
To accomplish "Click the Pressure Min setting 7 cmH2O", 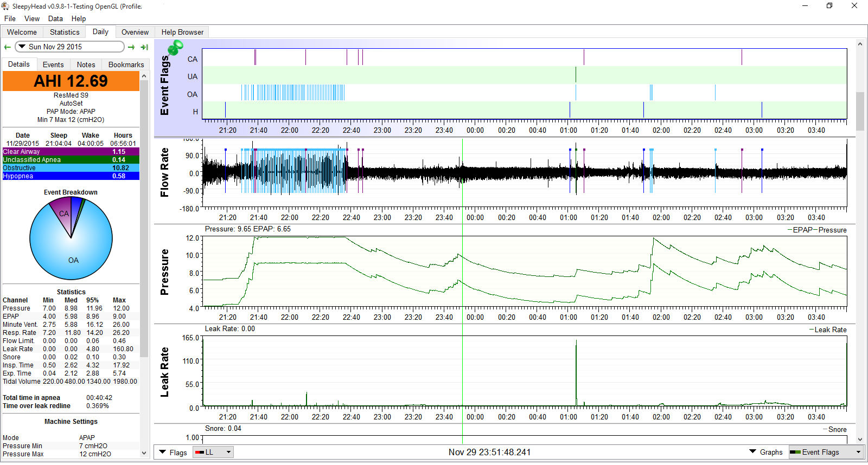I will [93, 446].
